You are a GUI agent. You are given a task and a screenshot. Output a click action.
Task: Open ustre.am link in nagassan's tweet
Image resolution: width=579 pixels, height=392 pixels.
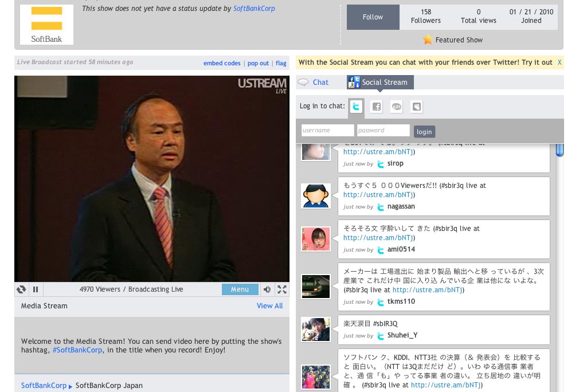378,194
